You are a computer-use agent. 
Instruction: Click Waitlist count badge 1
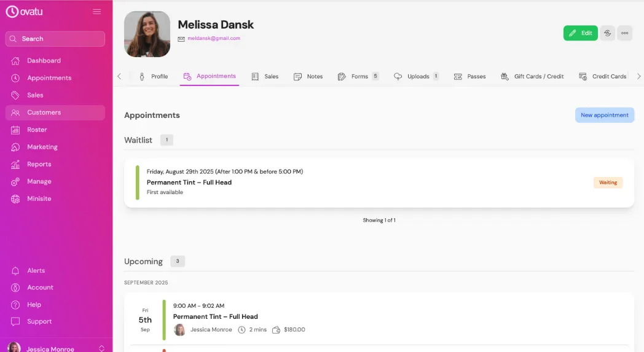pos(167,140)
